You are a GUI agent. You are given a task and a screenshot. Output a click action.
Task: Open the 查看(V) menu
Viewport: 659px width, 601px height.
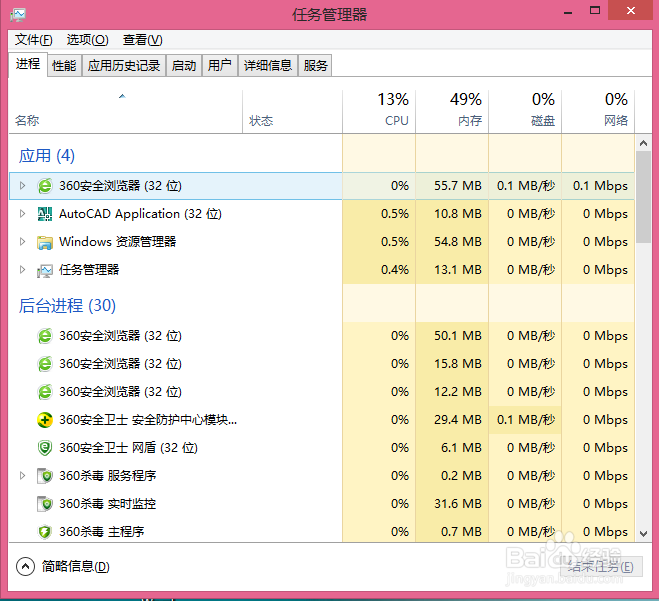(x=142, y=40)
